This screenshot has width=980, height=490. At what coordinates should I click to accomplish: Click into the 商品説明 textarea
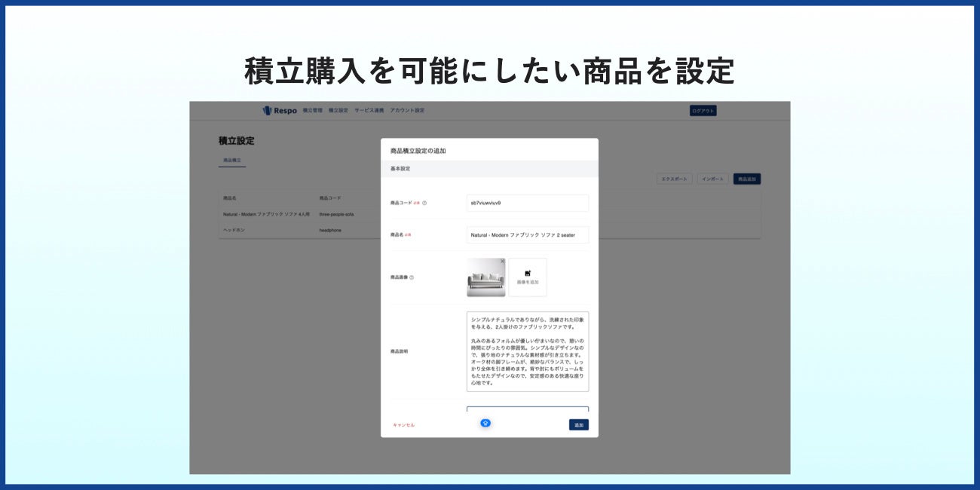(528, 351)
